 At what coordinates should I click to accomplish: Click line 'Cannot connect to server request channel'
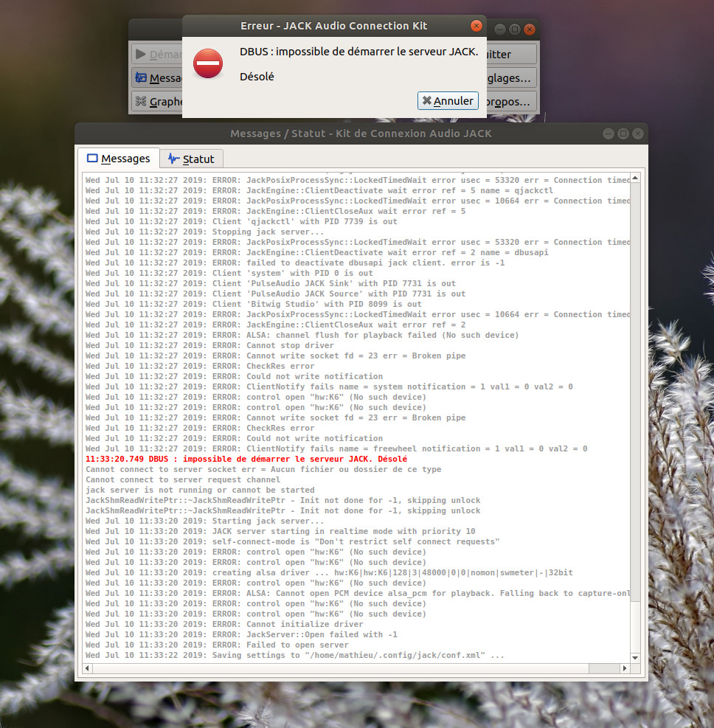tap(183, 479)
